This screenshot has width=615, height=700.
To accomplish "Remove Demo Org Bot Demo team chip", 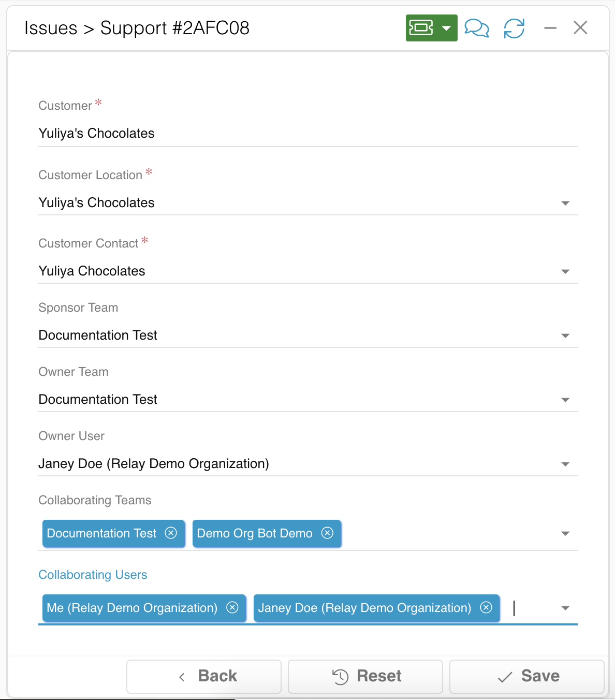I will [x=327, y=533].
